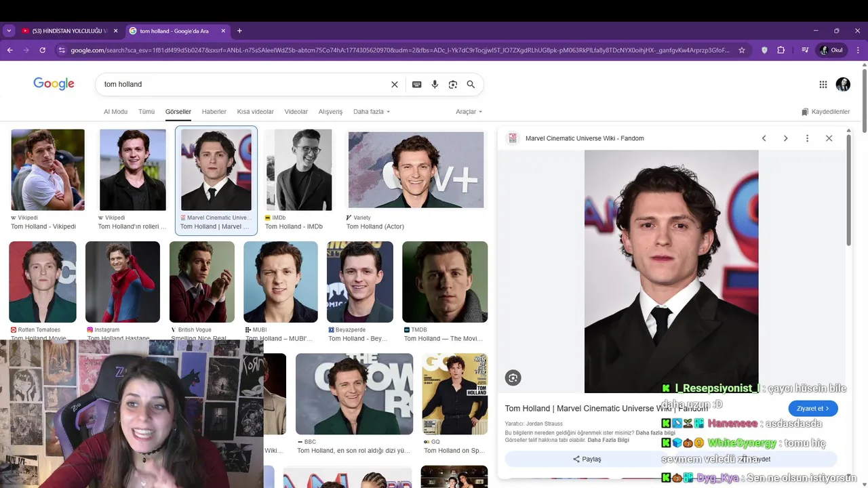Open Variety Tom Holland (Actor) thumbnail
The height and width of the screenshot is (488, 868).
tap(416, 170)
